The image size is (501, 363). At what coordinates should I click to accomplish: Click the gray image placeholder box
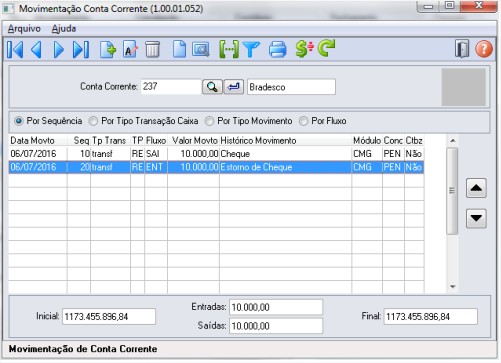point(464,87)
